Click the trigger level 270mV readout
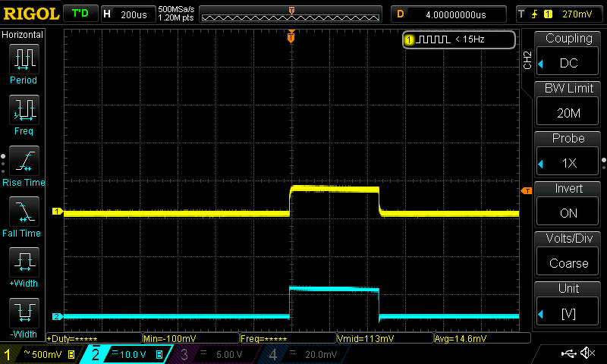Screen dimensions: 607x364 (577, 14)
